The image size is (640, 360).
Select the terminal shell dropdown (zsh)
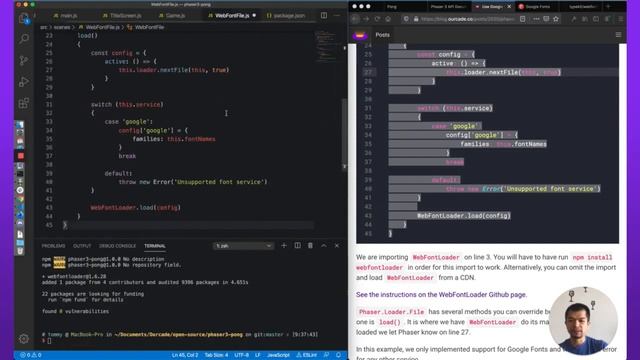pyautogui.click(x=243, y=246)
